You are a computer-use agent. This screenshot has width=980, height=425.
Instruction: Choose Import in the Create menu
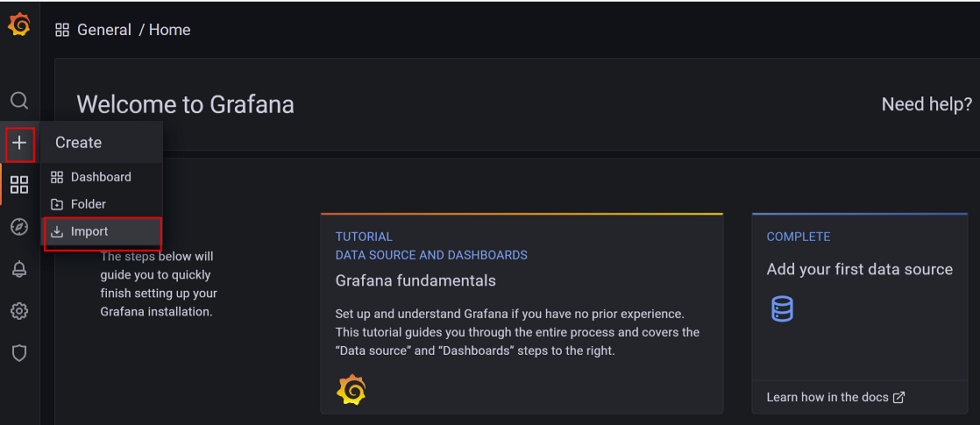89,232
